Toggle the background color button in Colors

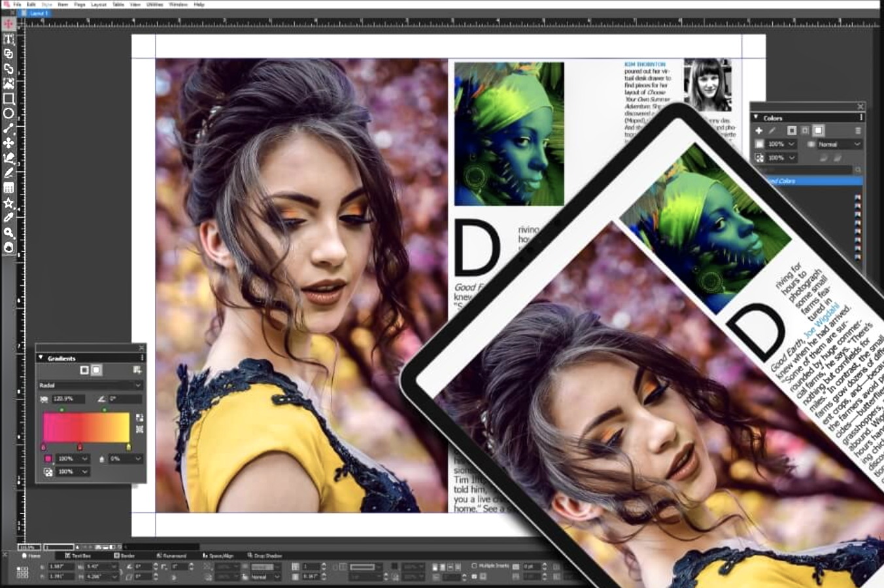tap(818, 131)
